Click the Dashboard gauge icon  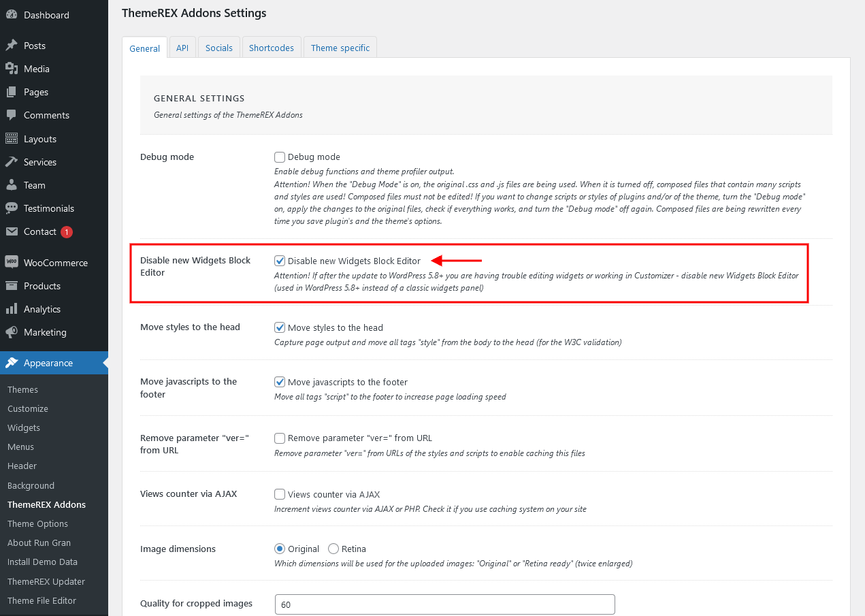coord(12,15)
